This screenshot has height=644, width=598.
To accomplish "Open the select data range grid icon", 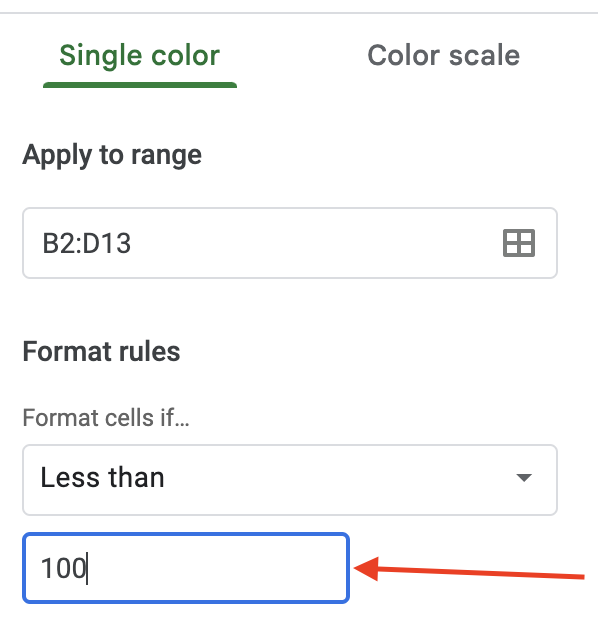I will (519, 243).
